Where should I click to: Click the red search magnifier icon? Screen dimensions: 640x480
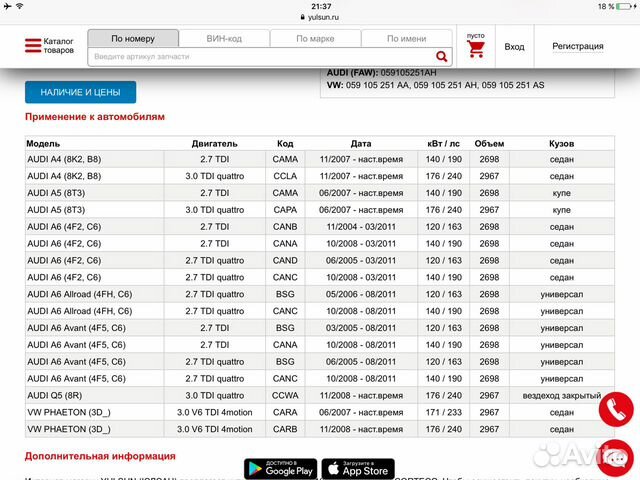point(441,56)
